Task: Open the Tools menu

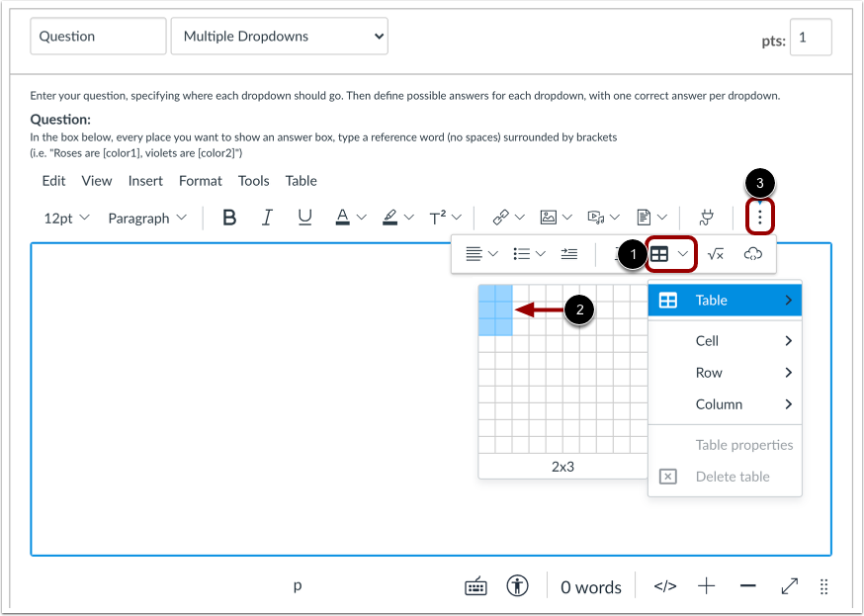Action: [253, 181]
